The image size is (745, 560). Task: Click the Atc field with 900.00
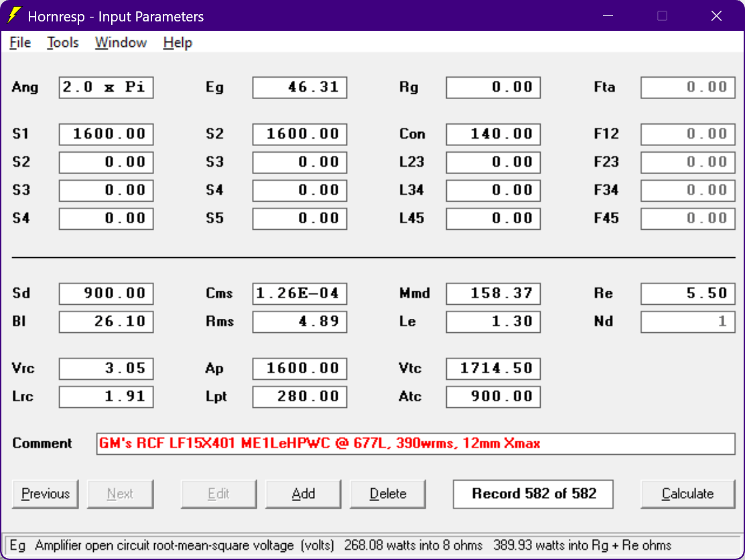[x=493, y=397]
